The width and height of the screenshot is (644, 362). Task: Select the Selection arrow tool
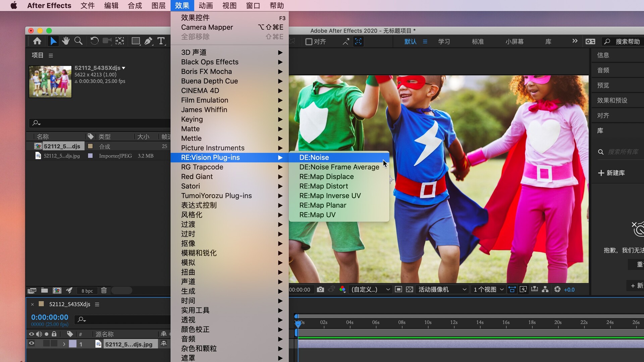53,41
